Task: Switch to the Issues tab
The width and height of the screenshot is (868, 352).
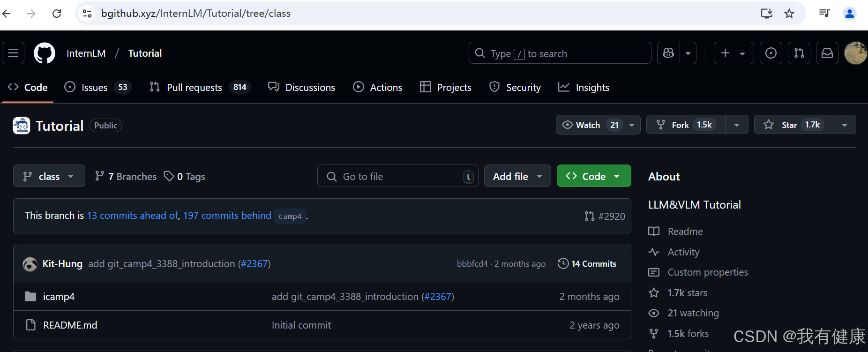Action: coord(98,87)
